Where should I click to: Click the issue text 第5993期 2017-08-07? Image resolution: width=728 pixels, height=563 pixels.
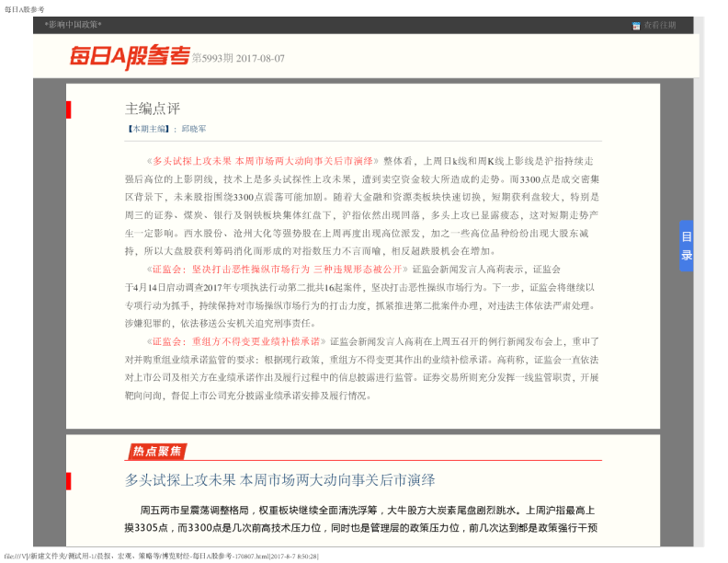coord(239,59)
